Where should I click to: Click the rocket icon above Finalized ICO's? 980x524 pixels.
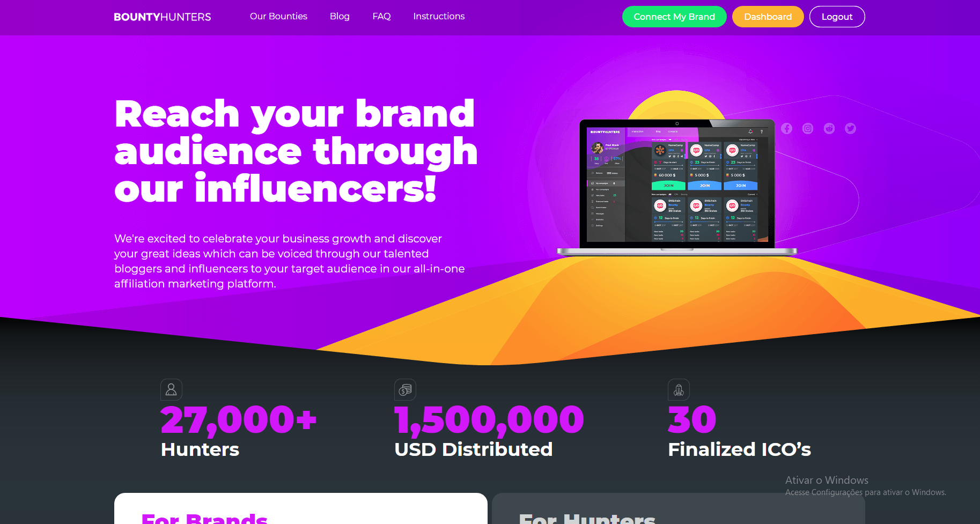679,389
